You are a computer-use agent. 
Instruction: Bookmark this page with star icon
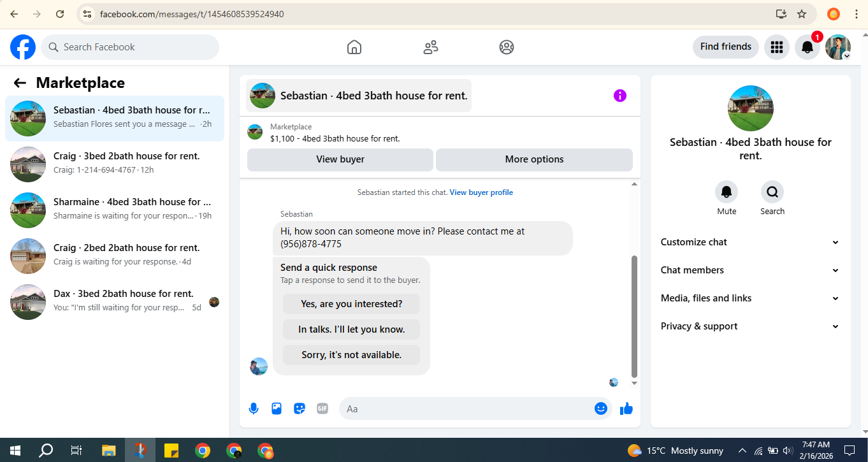tap(802, 14)
